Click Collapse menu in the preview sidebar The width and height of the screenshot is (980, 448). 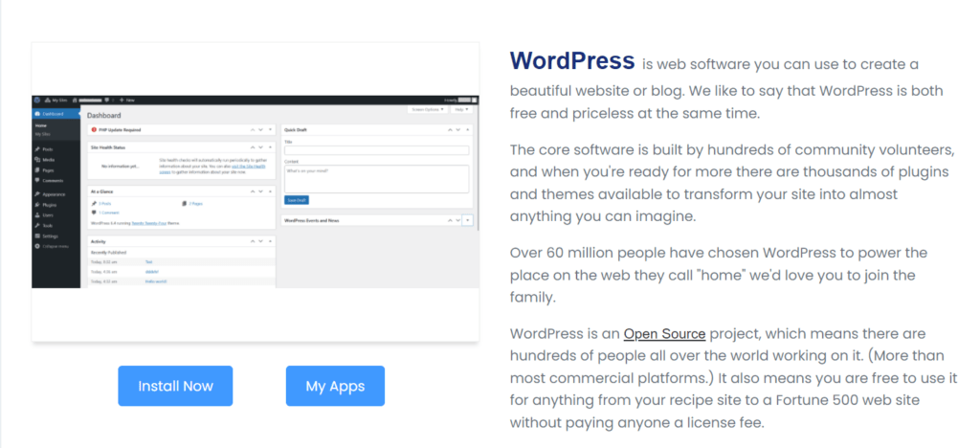(54, 246)
